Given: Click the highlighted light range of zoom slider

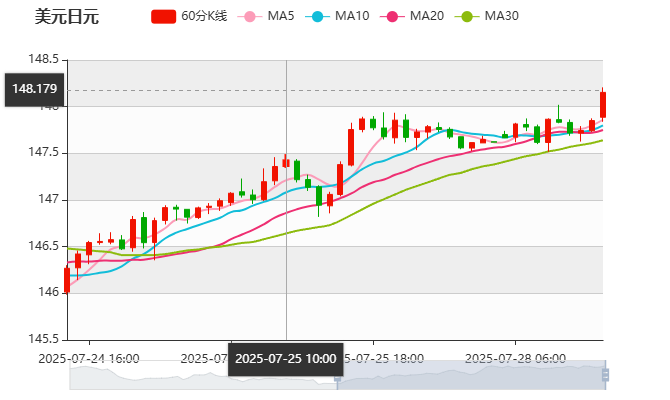Looking at the screenshot, I should (x=470, y=376).
